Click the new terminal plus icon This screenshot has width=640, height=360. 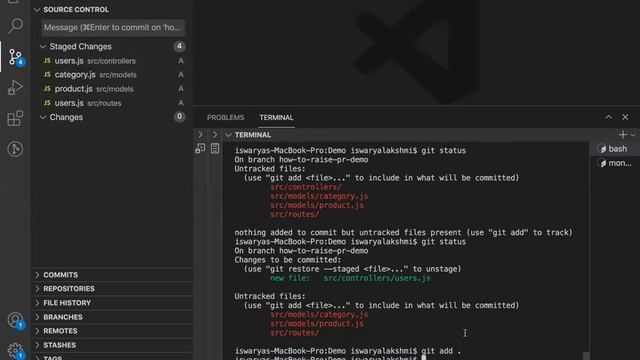tap(622, 135)
